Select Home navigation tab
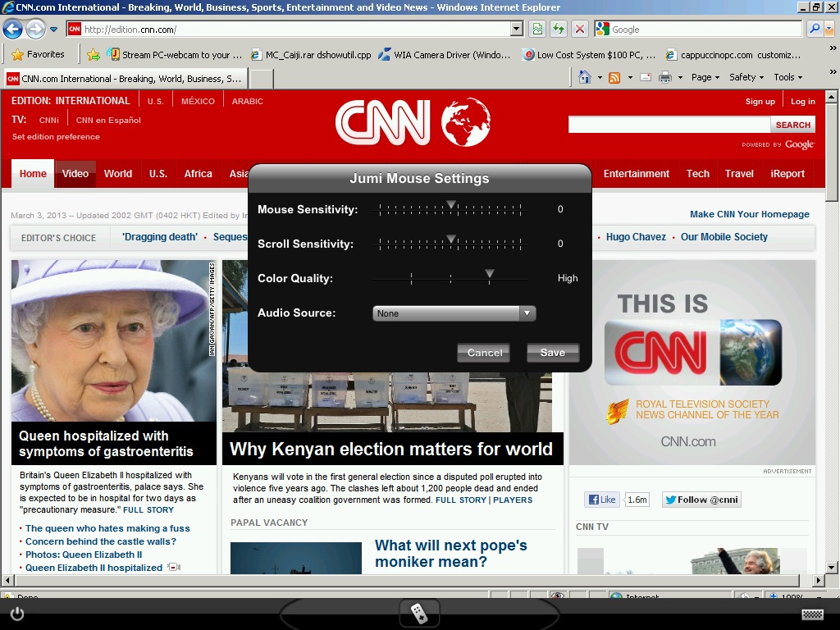Screen dimensions: 840x630 click(x=33, y=174)
